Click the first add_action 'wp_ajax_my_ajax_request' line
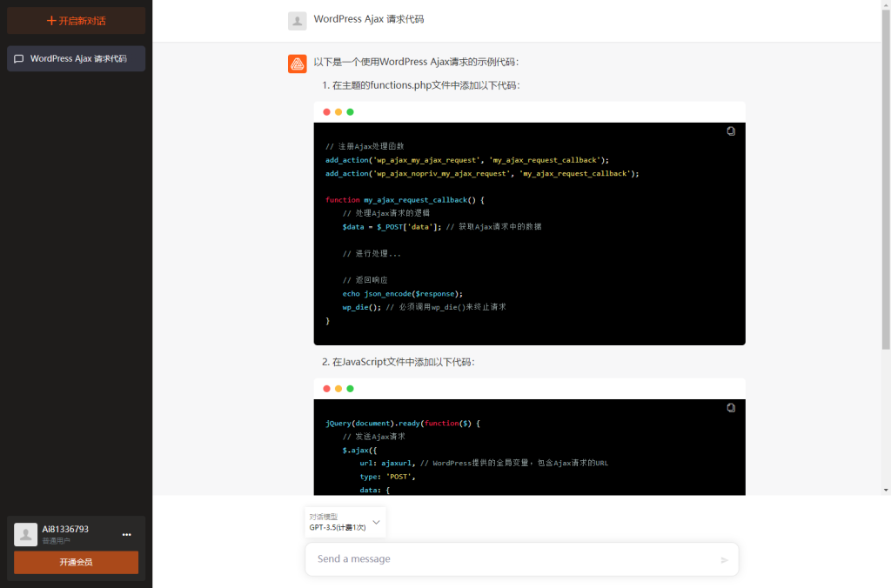The width and height of the screenshot is (891, 588). [467, 160]
